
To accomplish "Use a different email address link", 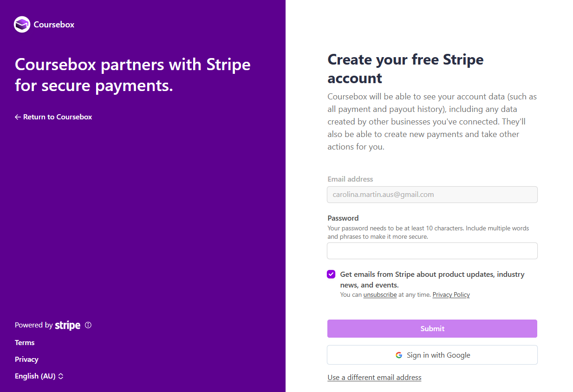I will [374, 378].
